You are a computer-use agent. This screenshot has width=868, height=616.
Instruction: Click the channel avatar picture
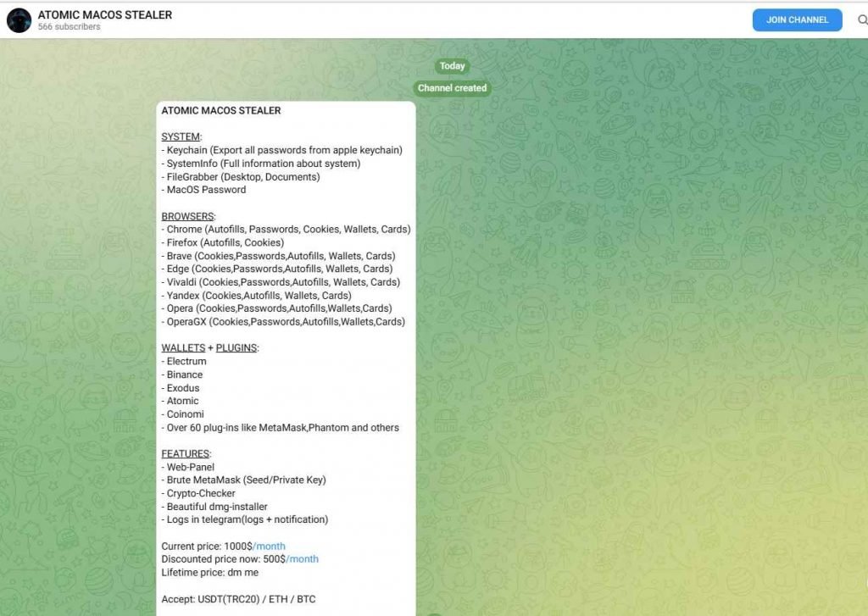pos(19,20)
